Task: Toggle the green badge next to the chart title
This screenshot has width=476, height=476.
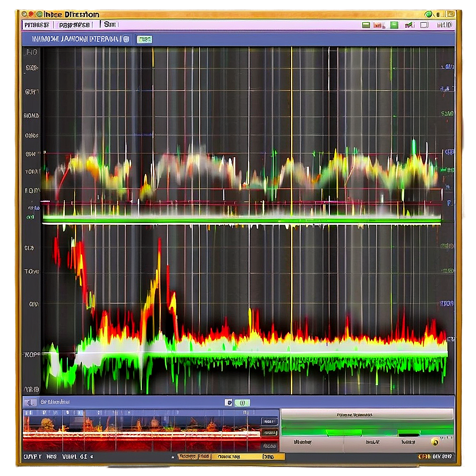Action: (144, 39)
